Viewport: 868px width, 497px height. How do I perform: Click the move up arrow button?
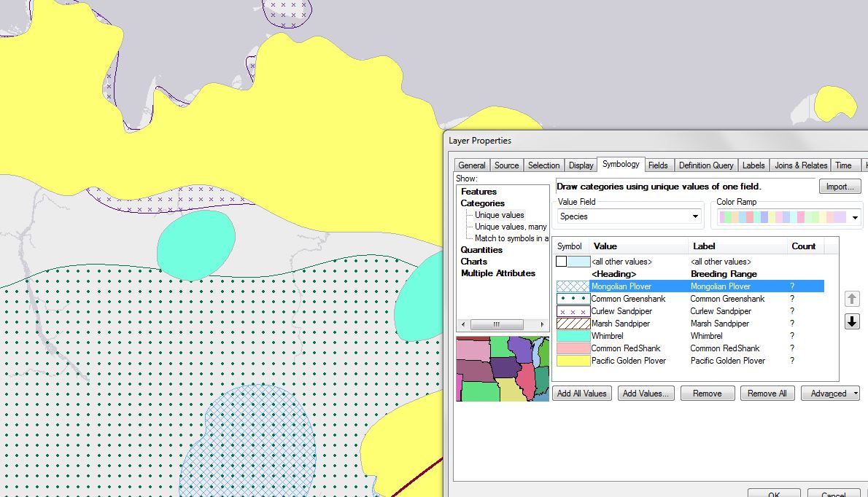point(851,299)
